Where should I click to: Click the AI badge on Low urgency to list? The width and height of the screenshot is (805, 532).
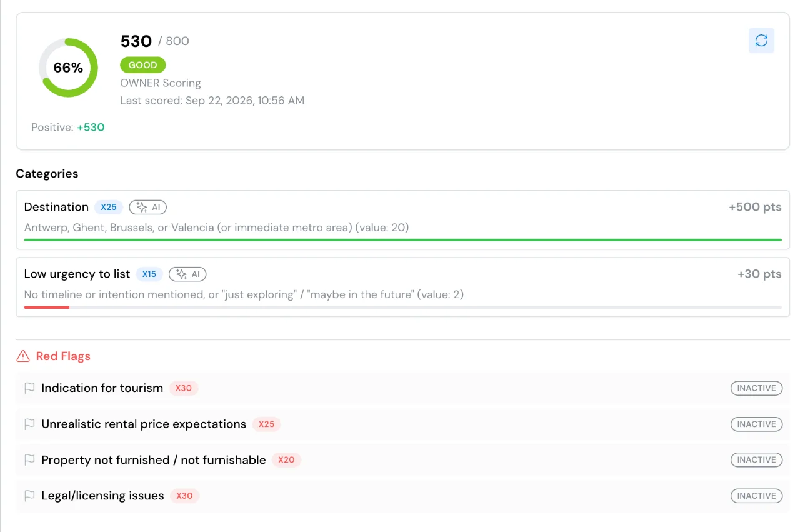[187, 274]
